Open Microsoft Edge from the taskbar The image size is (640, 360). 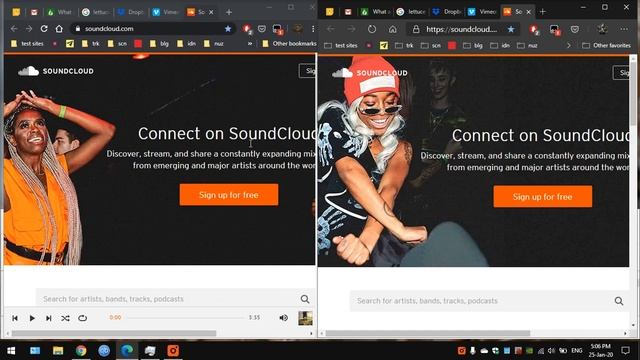coord(127,351)
